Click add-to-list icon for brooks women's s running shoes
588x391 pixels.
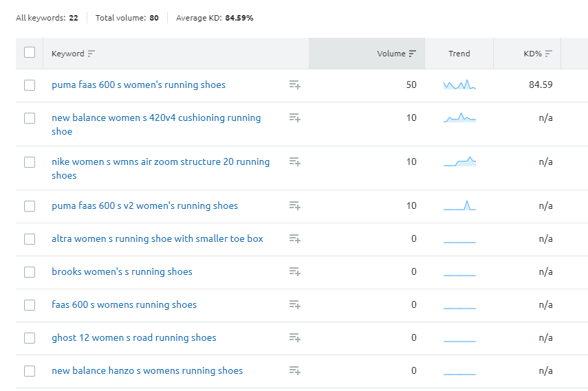[294, 272]
